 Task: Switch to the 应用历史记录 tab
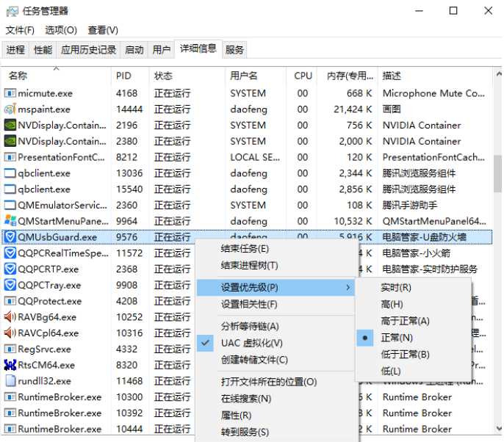pos(88,50)
